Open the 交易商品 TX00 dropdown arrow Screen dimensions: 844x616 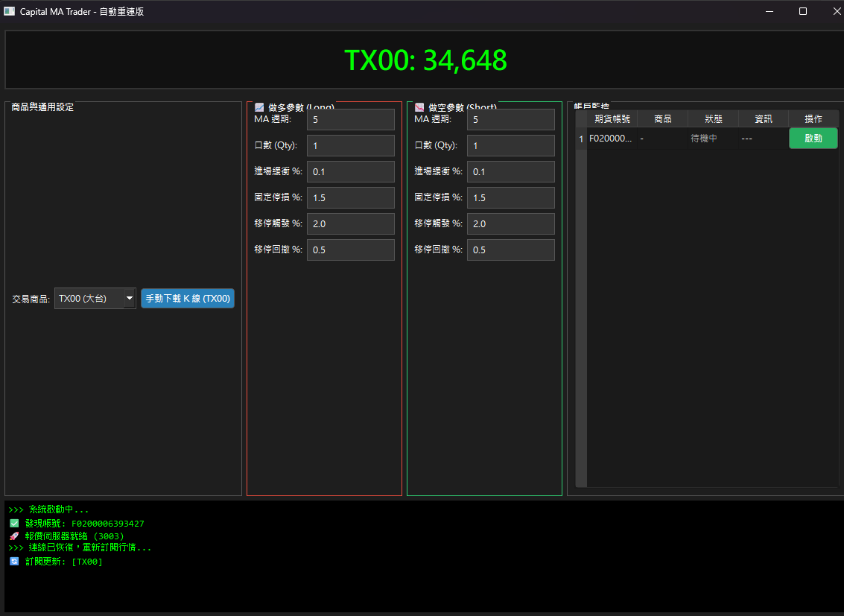(x=130, y=299)
